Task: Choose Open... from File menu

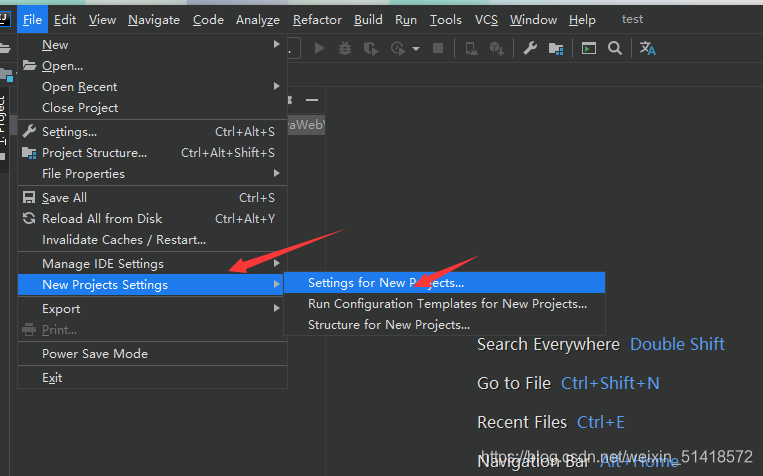Action: pos(152,66)
